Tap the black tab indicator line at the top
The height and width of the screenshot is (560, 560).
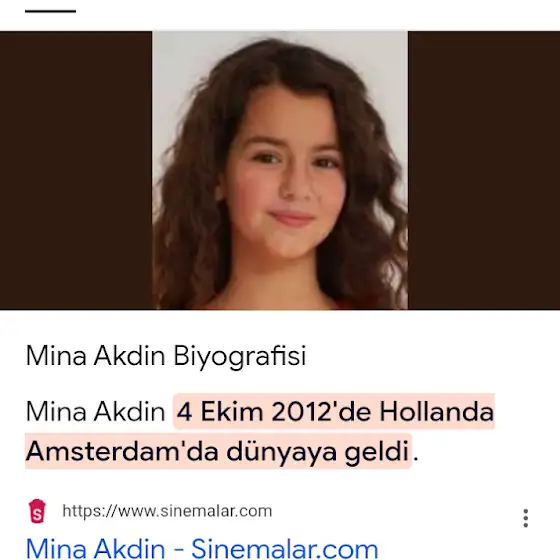50,11
